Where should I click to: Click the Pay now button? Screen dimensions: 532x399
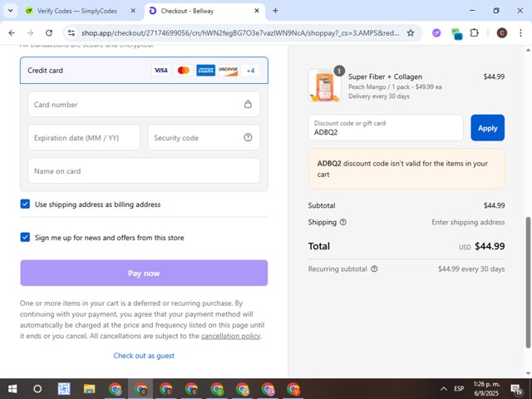click(x=144, y=273)
